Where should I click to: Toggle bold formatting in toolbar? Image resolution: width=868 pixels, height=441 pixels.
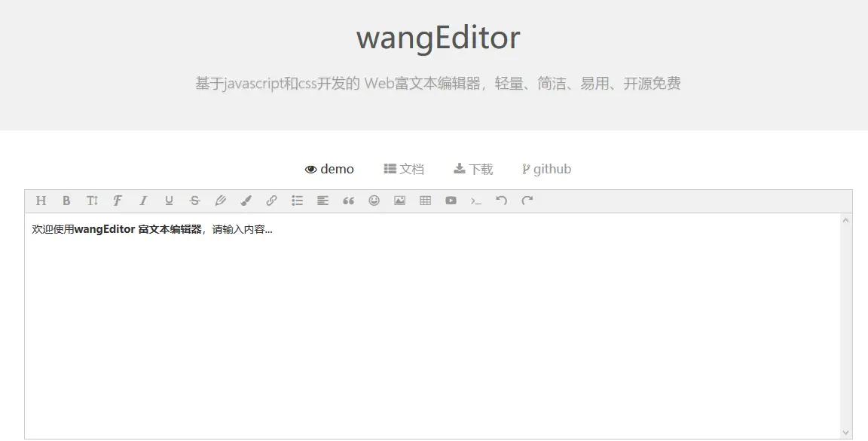click(66, 201)
